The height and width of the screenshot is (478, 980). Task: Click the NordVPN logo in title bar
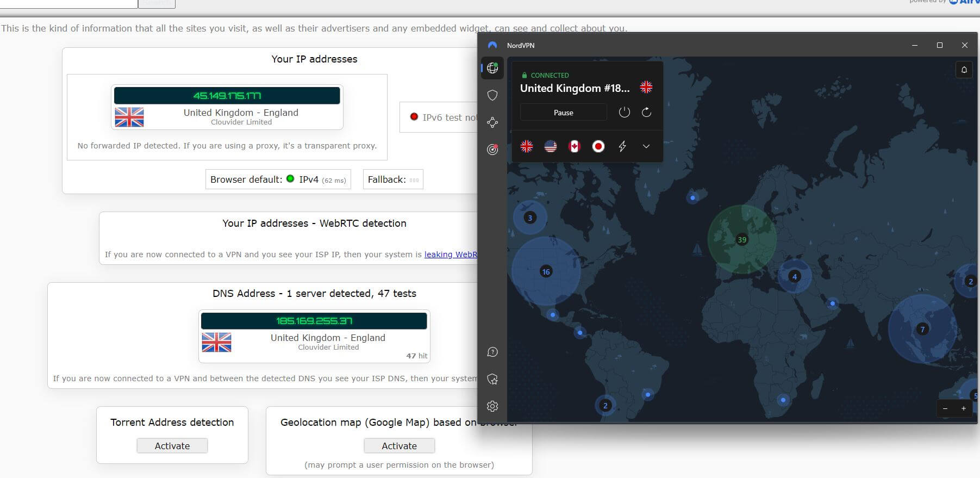pyautogui.click(x=492, y=45)
